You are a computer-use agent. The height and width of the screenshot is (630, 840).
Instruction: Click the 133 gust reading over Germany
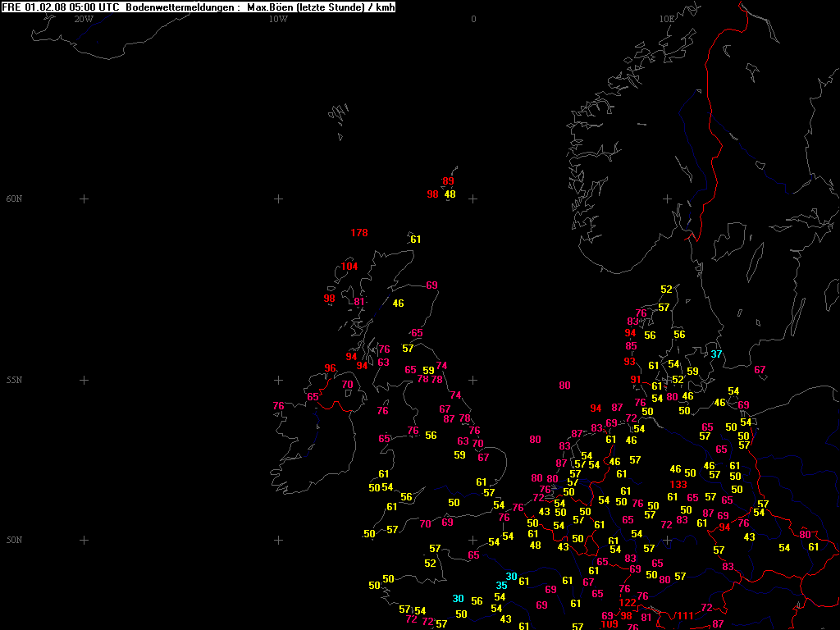(678, 485)
